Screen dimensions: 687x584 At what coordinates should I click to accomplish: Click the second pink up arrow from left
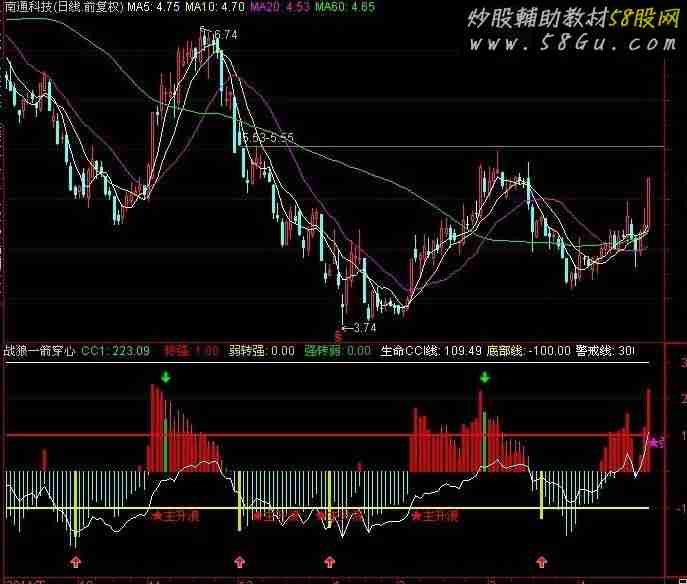239,561
